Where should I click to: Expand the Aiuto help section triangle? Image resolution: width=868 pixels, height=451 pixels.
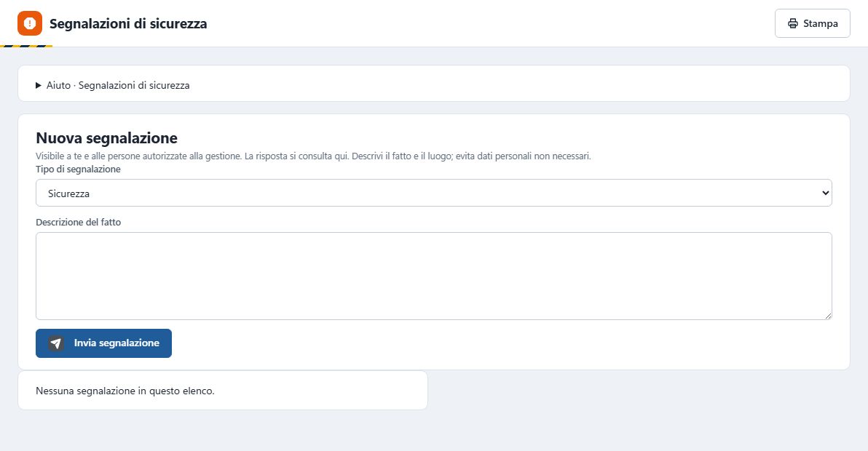click(38, 85)
